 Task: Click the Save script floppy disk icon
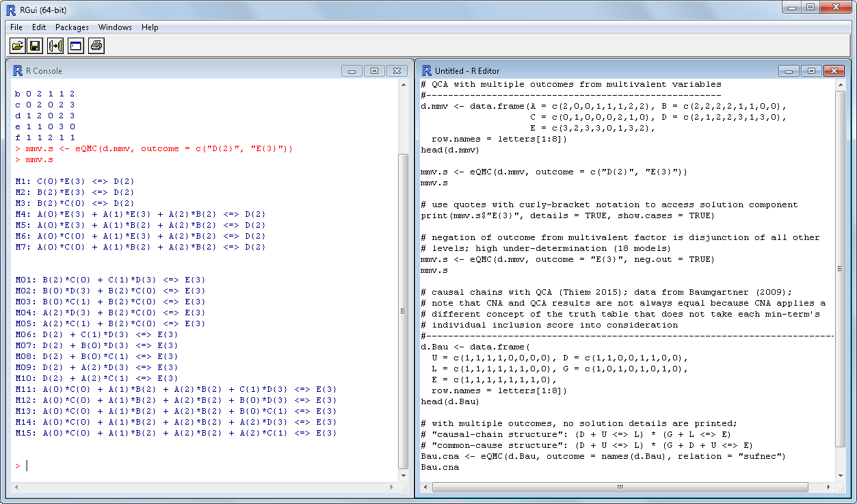click(x=36, y=46)
